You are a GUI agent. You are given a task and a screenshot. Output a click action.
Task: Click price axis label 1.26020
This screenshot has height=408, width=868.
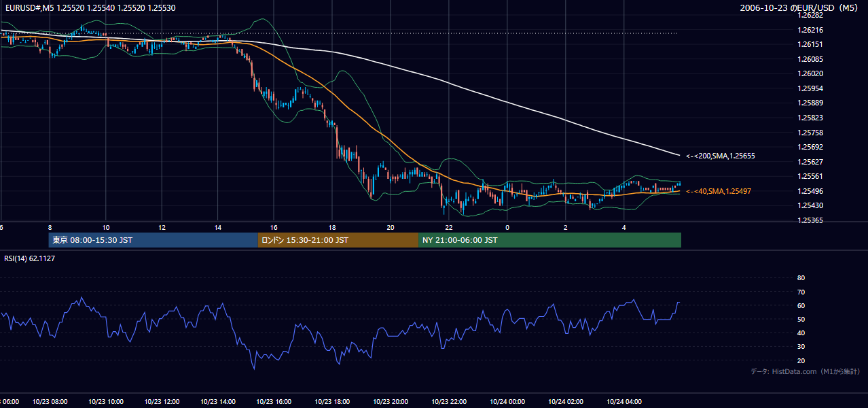point(810,74)
